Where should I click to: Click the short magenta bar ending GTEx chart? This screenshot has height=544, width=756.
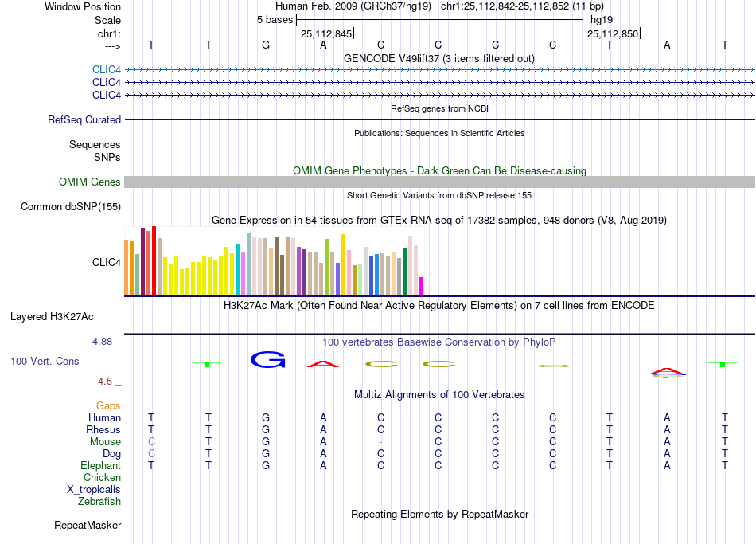click(421, 286)
